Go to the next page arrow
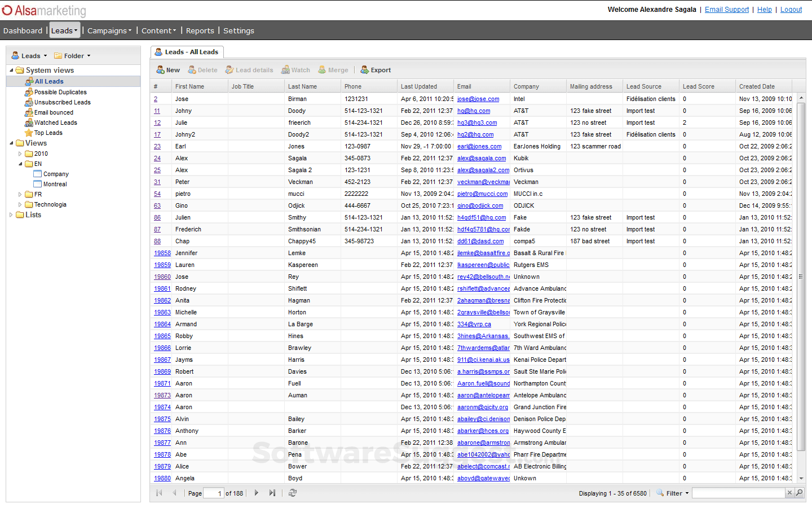 (x=257, y=493)
